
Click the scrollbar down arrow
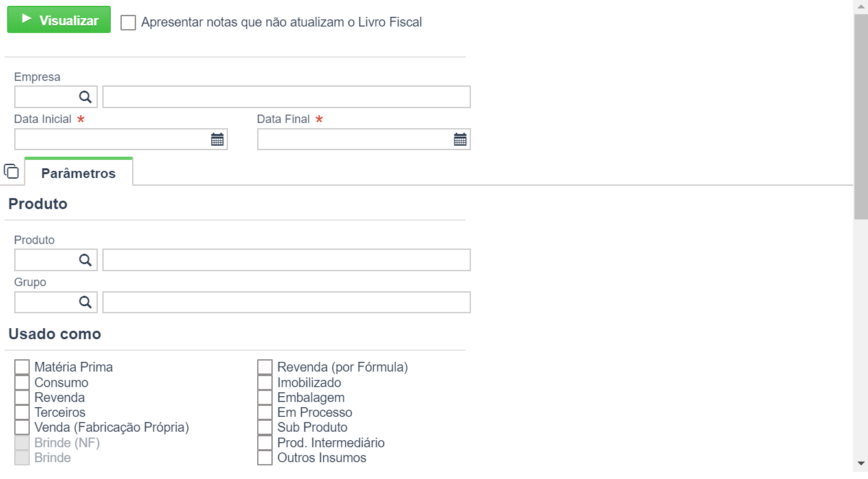pyautogui.click(x=861, y=463)
